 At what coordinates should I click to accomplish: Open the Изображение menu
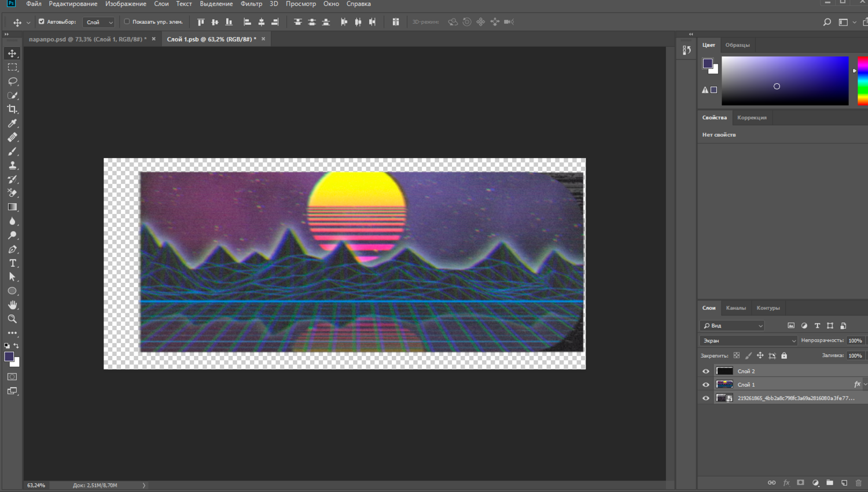(126, 4)
